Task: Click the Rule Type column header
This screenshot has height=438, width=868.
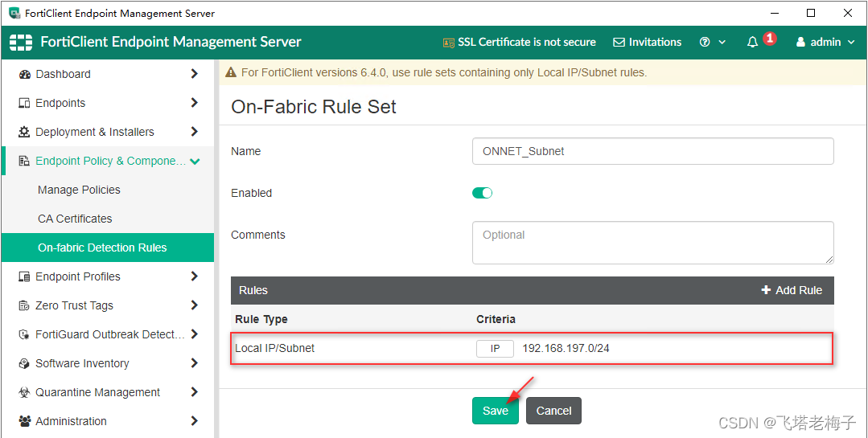Action: [x=261, y=319]
